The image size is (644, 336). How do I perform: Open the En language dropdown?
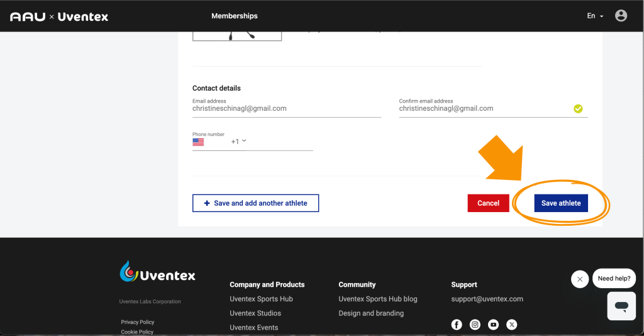(595, 16)
